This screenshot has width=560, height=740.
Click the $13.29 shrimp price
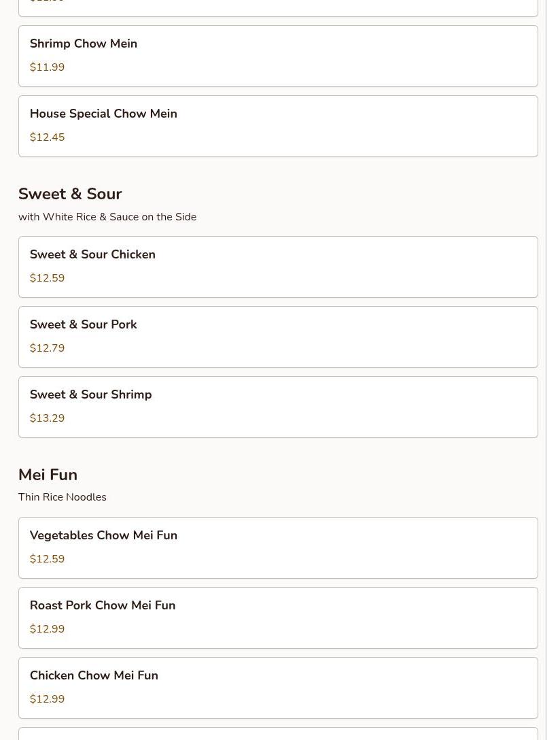click(47, 418)
